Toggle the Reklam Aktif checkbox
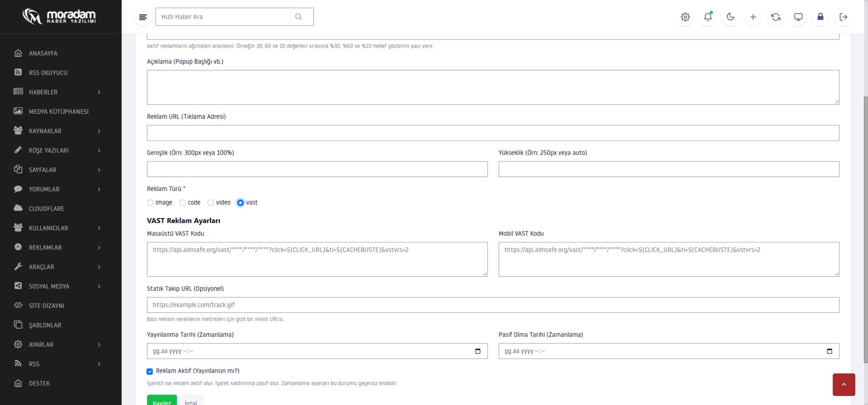This screenshot has width=868, height=405. [150, 371]
